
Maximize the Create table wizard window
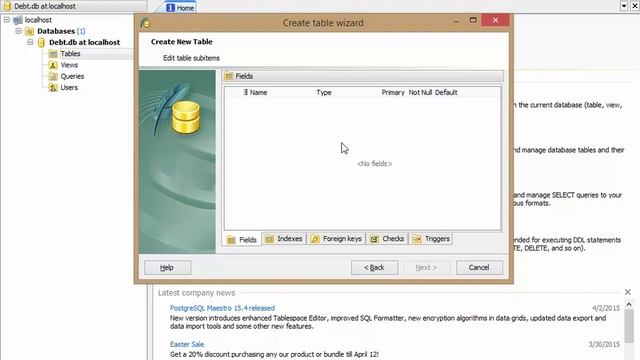473,20
